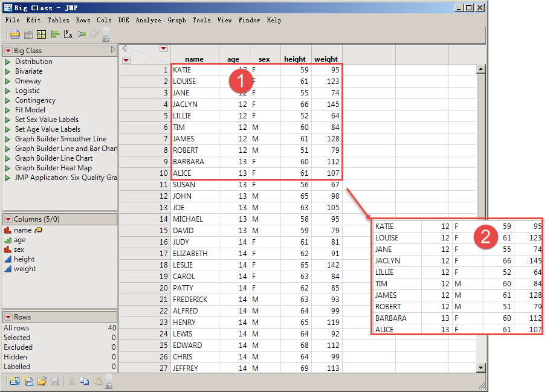Select the weight column header
The image size is (550, 392).
pyautogui.click(x=326, y=59)
